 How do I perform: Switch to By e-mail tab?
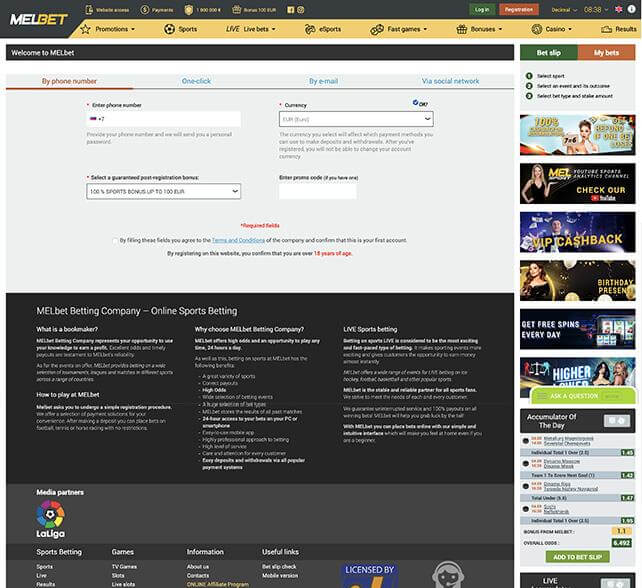coord(323,81)
